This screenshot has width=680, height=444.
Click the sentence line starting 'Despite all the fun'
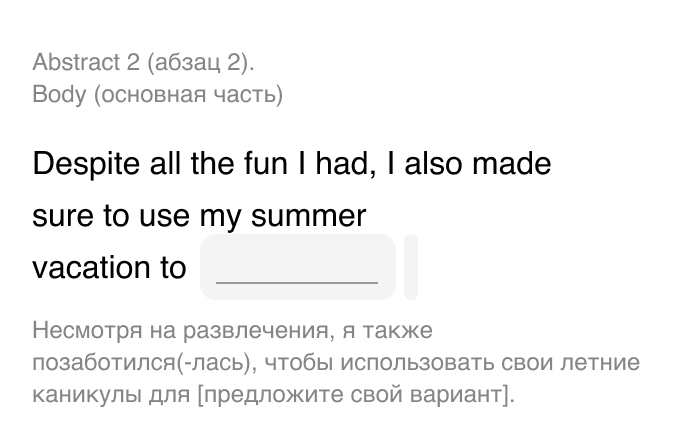292,163
